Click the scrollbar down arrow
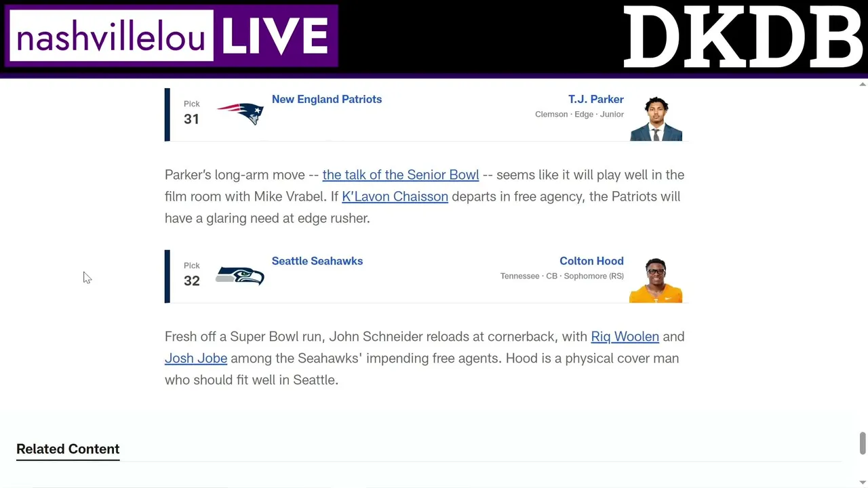The image size is (868, 488). (863, 483)
